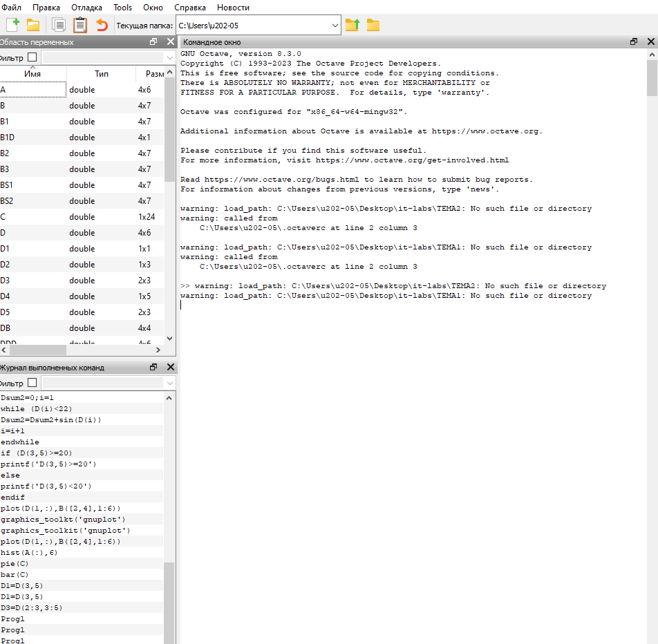Open the Отладка menu

pyautogui.click(x=85, y=8)
